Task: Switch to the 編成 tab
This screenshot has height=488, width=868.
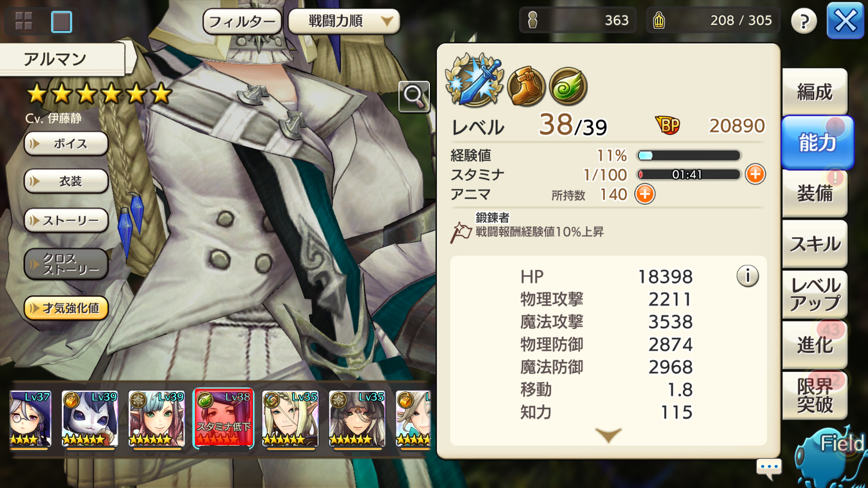Action: [x=815, y=91]
